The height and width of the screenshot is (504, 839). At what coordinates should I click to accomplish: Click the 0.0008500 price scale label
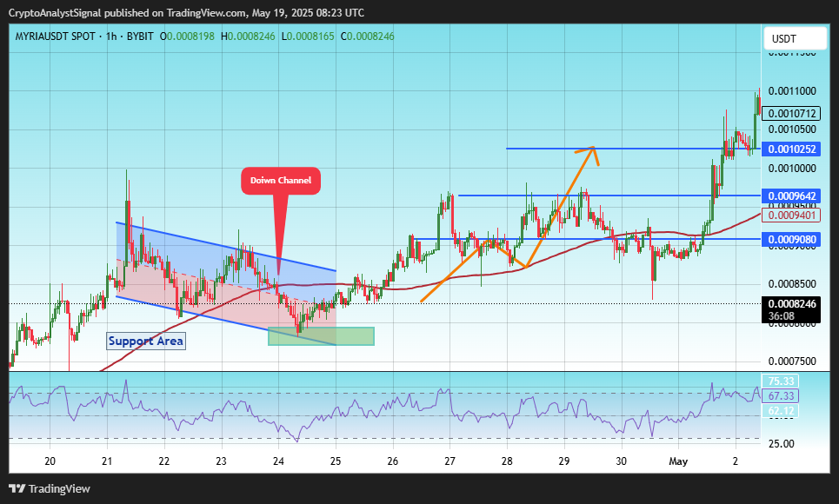pos(792,284)
